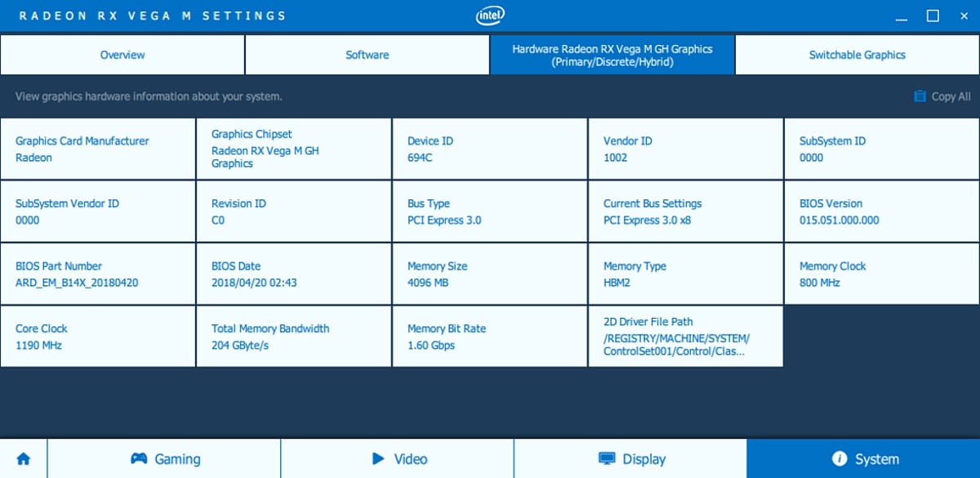Image resolution: width=980 pixels, height=478 pixels.
Task: Select the Graphics Card Manufacturer tile
Action: click(x=98, y=149)
